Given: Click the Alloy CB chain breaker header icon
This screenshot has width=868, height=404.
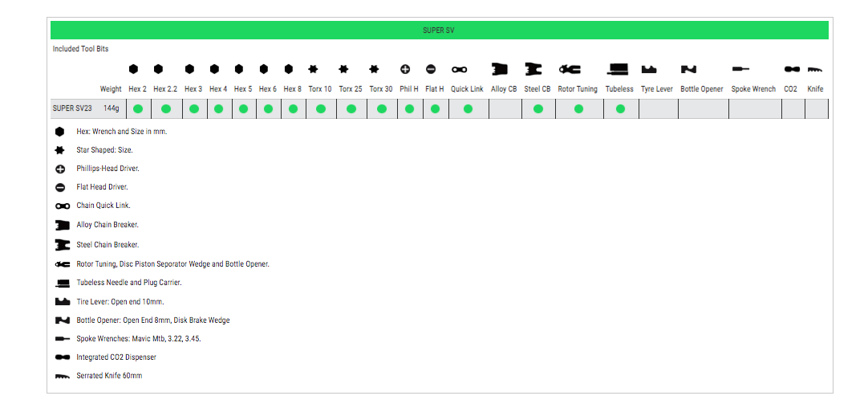Looking at the screenshot, I should pos(501,70).
